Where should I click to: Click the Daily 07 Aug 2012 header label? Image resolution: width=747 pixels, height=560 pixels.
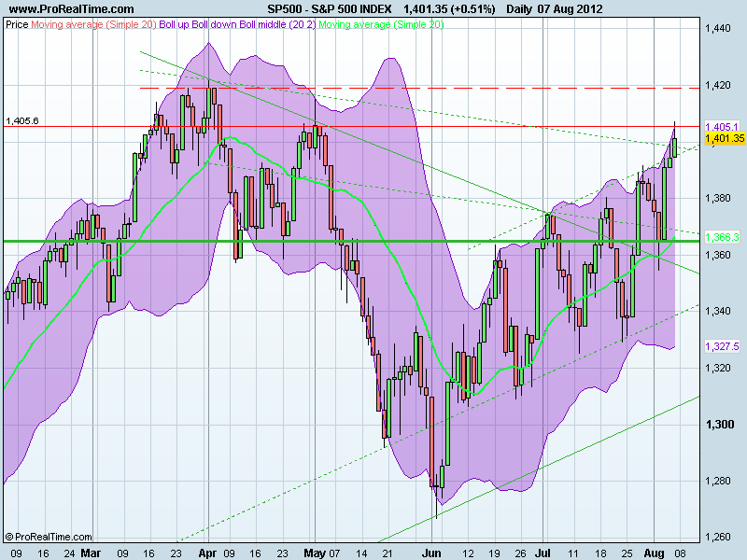(555, 9)
